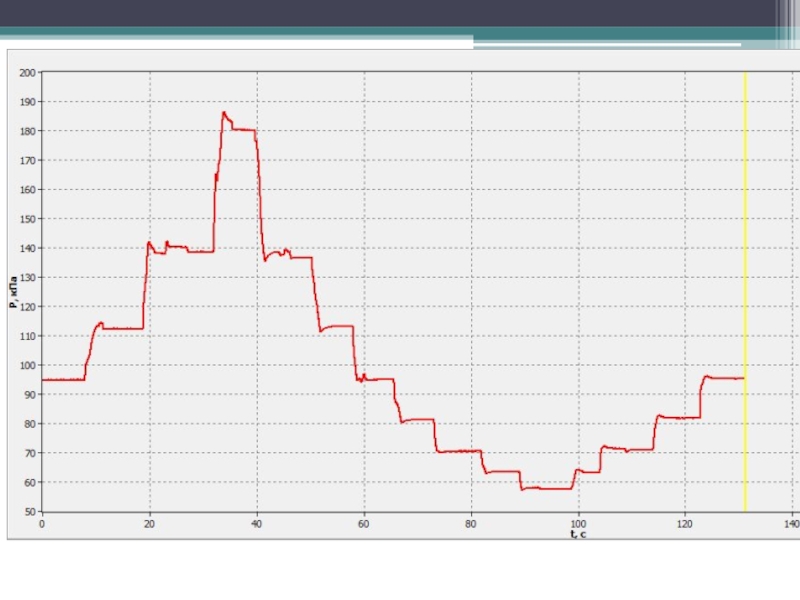Click the 120 tick on the X-axis
Viewport: 800px width, 600px height.
tap(685, 523)
